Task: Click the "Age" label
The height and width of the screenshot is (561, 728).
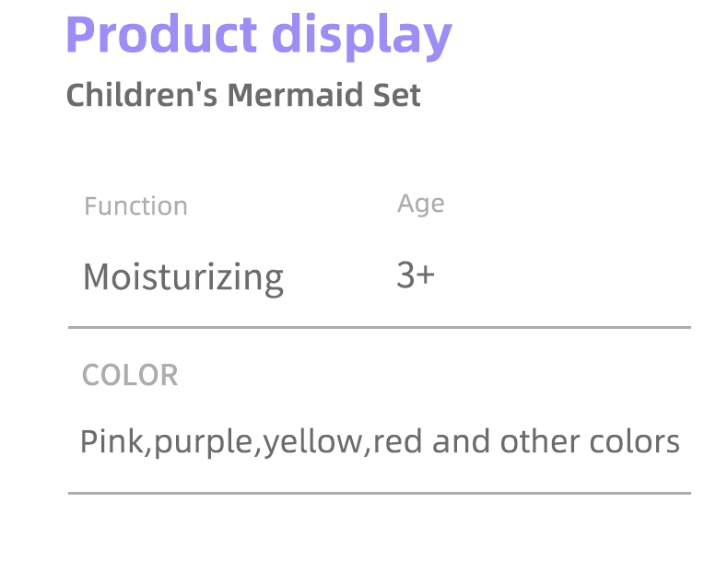Action: [x=420, y=205]
